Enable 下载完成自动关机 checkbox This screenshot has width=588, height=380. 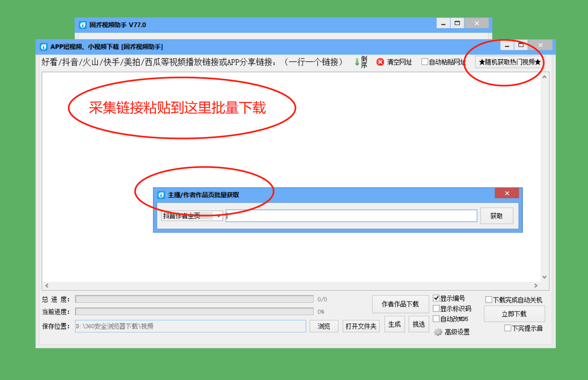tap(489, 300)
